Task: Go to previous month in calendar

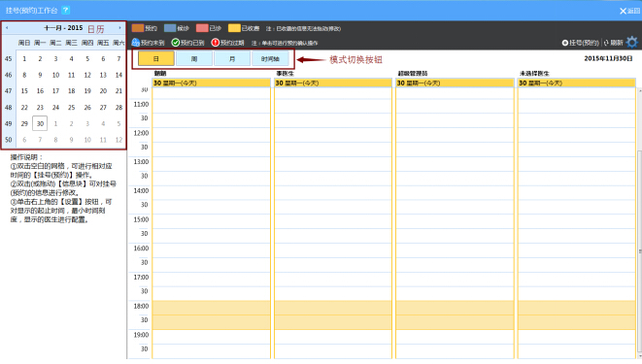Action: click(7, 28)
